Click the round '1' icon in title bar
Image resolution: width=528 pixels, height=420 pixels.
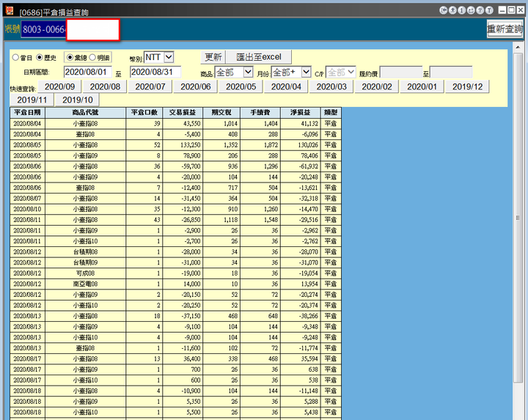pos(461,10)
